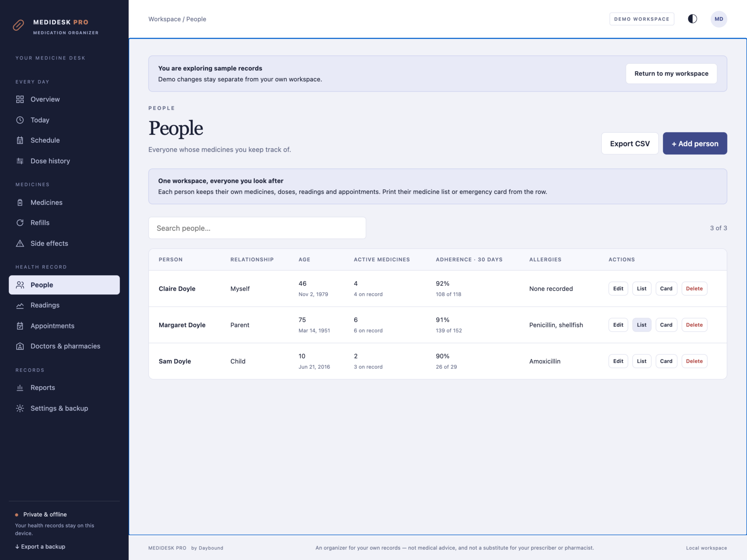The width and height of the screenshot is (747, 560).
Task: Click the Medicines bottle icon
Action: point(20,203)
